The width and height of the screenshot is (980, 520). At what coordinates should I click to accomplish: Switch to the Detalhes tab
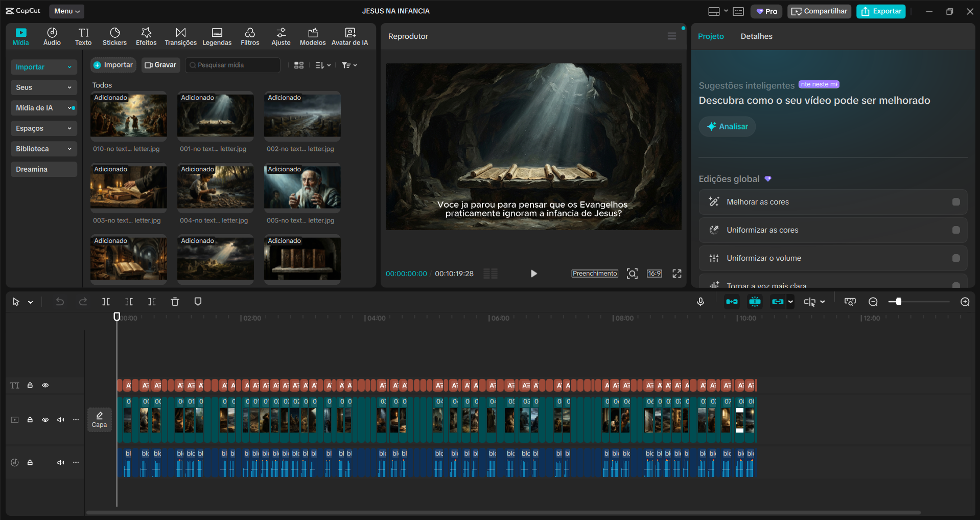(756, 36)
